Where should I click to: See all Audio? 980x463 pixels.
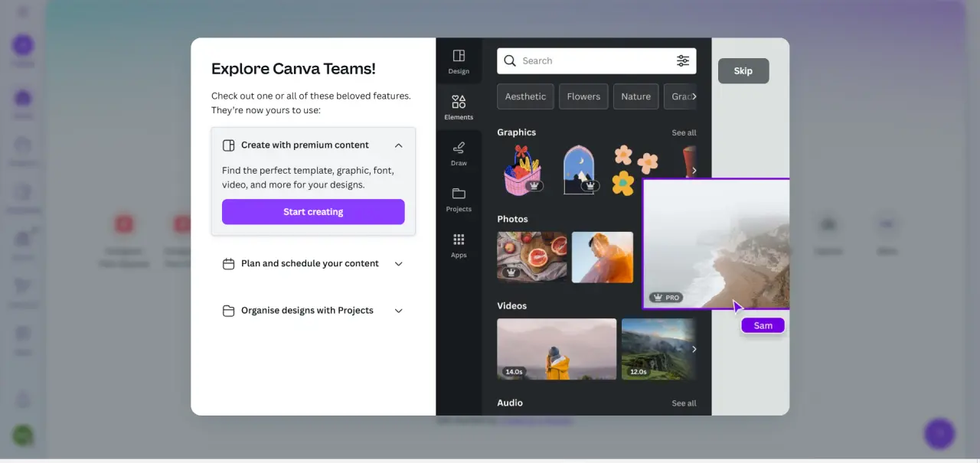(684, 403)
